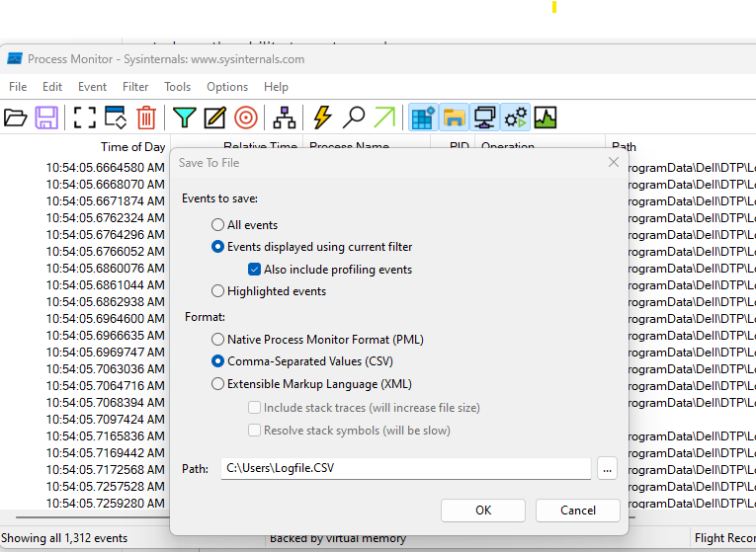Screen dimensions: 756x552
Task: Click the lightning bolt event icon
Action: point(322,118)
